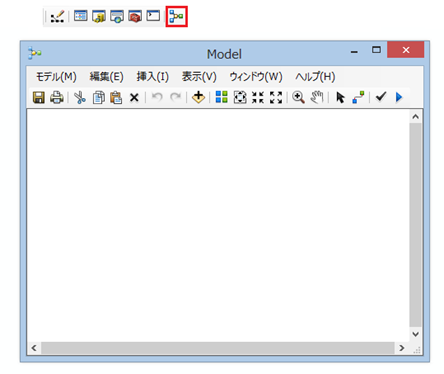
Task: Open the Search window icon
Action: [117, 16]
